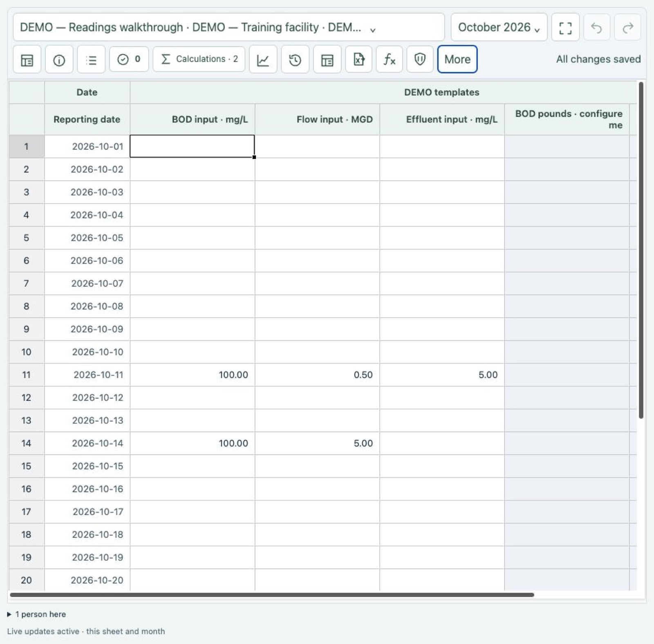Click the Excel export file icon
Image resolution: width=654 pixels, height=644 pixels.
pyautogui.click(x=358, y=60)
